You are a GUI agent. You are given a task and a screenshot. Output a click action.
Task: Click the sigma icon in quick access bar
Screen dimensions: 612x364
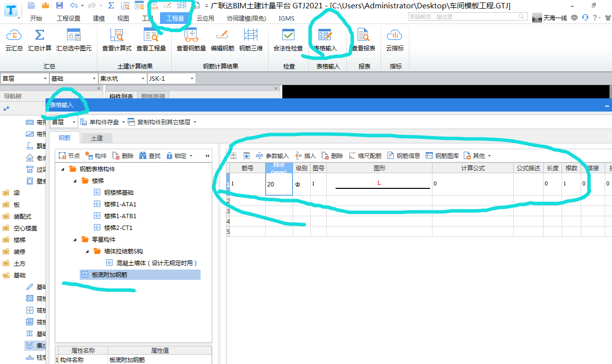111,5
